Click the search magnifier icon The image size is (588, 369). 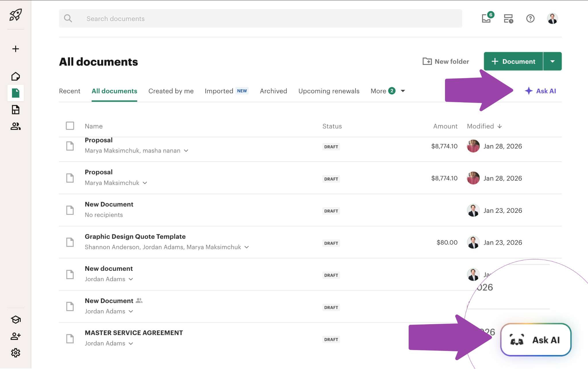pyautogui.click(x=68, y=18)
